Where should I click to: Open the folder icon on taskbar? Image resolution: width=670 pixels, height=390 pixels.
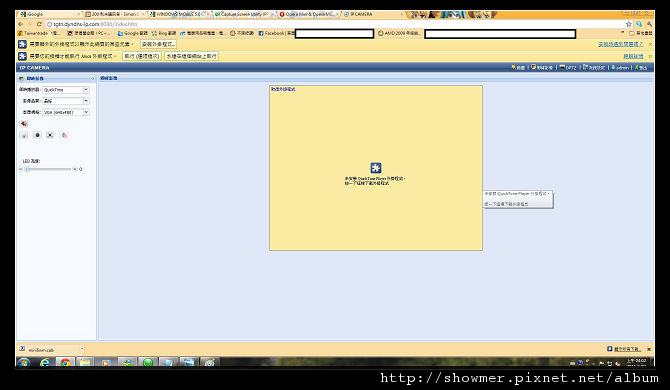tap(85, 363)
